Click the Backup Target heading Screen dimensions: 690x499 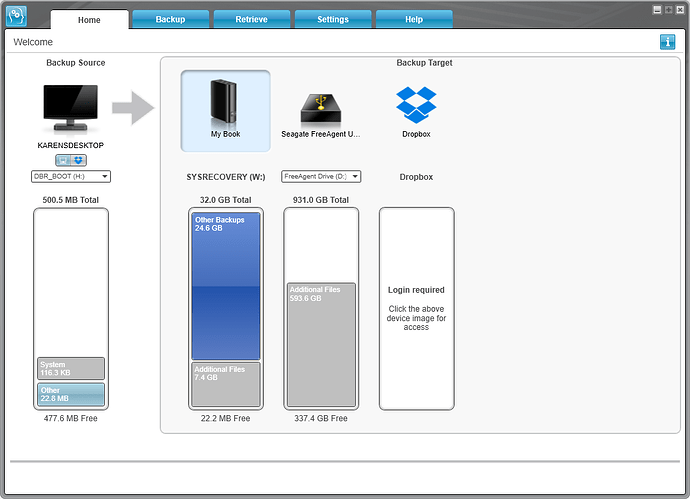click(x=424, y=62)
